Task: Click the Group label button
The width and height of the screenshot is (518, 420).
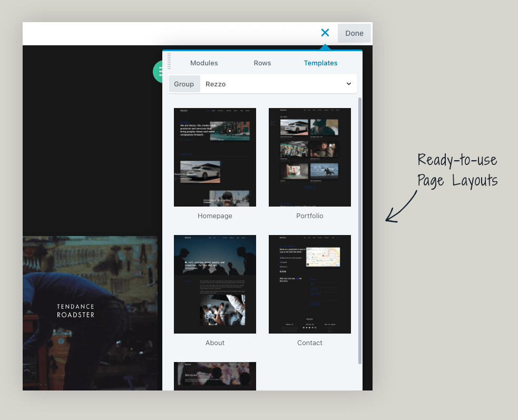Action: coord(184,84)
